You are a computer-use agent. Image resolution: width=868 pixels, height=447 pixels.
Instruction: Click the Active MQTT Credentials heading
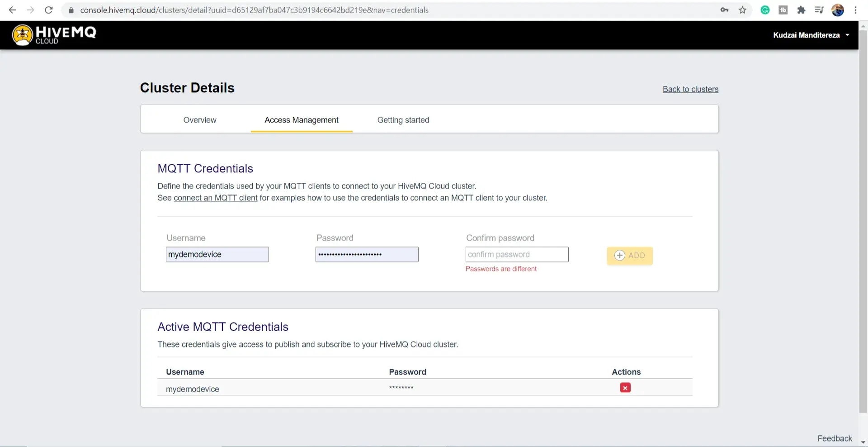[223, 327]
